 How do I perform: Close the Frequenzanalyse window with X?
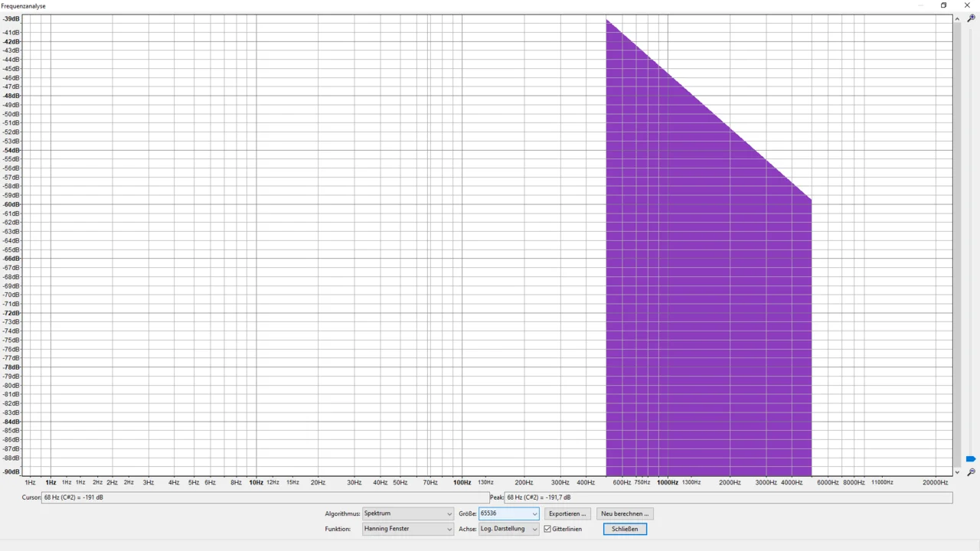[967, 5]
